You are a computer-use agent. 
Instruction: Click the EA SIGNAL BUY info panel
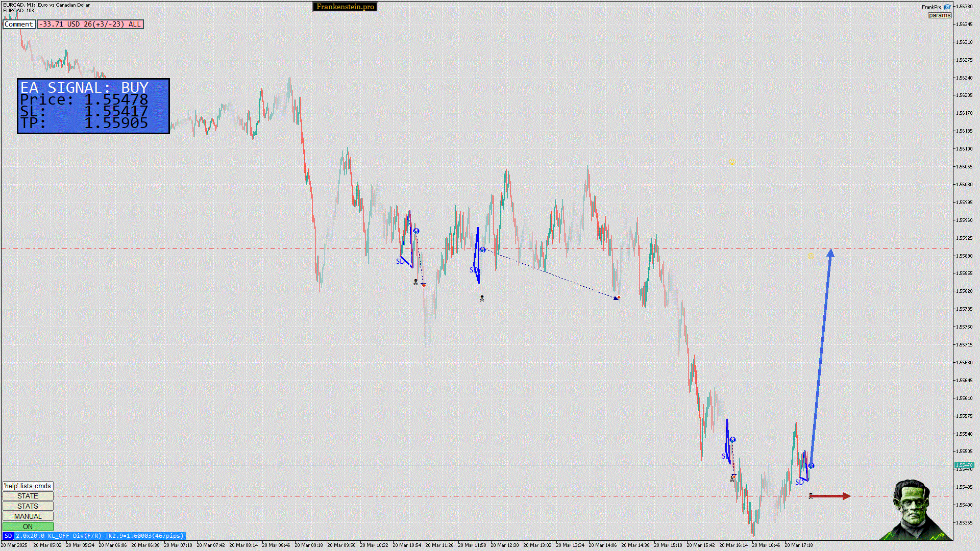click(x=93, y=106)
